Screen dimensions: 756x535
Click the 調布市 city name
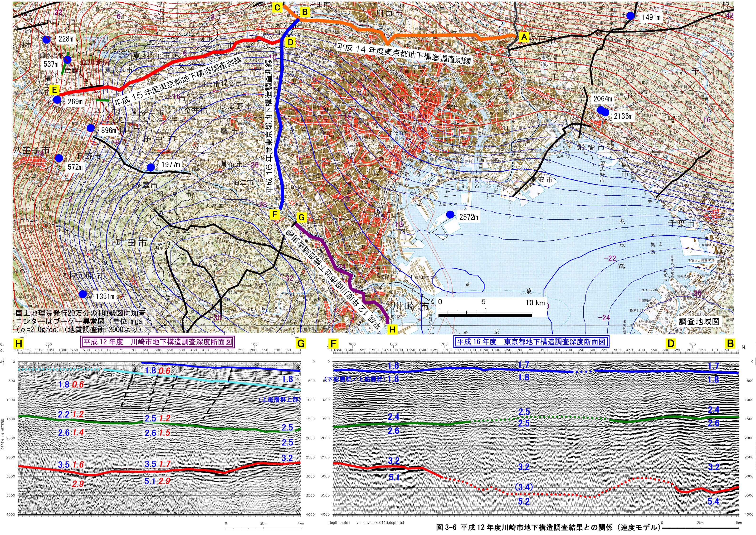tap(231, 164)
